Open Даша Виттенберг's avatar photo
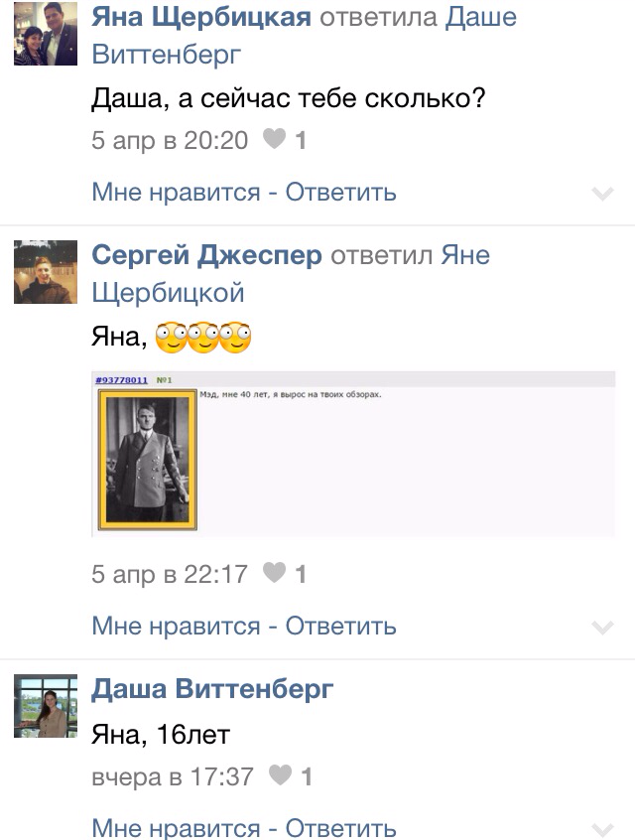This screenshot has height=840, width=635. click(46, 706)
